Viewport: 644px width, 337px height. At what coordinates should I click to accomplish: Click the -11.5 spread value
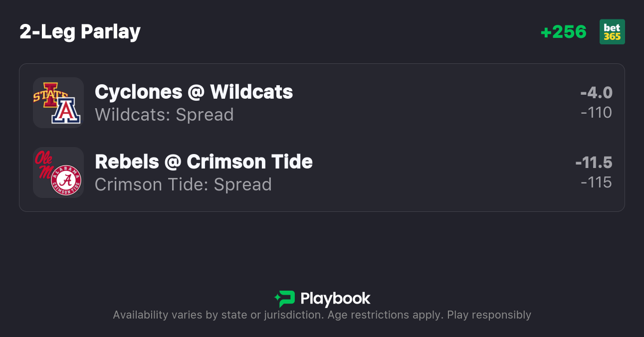coord(594,163)
